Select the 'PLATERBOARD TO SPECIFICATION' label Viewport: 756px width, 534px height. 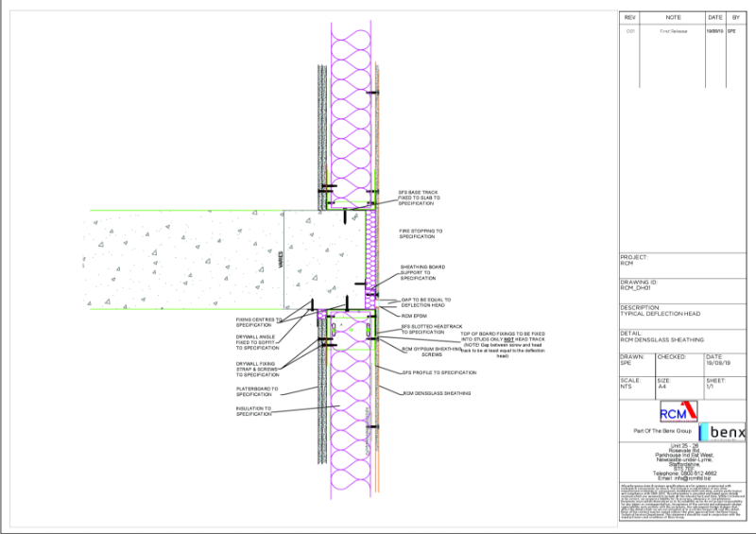255,391
